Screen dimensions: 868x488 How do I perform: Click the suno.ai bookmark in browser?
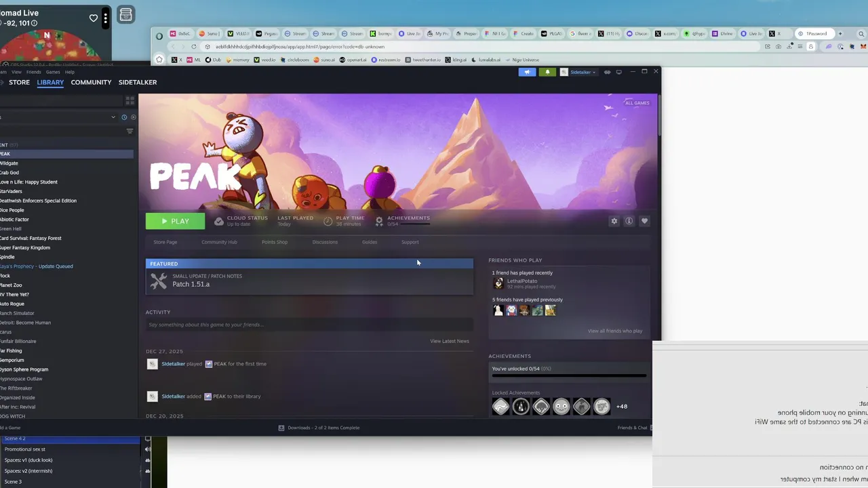[325, 60]
